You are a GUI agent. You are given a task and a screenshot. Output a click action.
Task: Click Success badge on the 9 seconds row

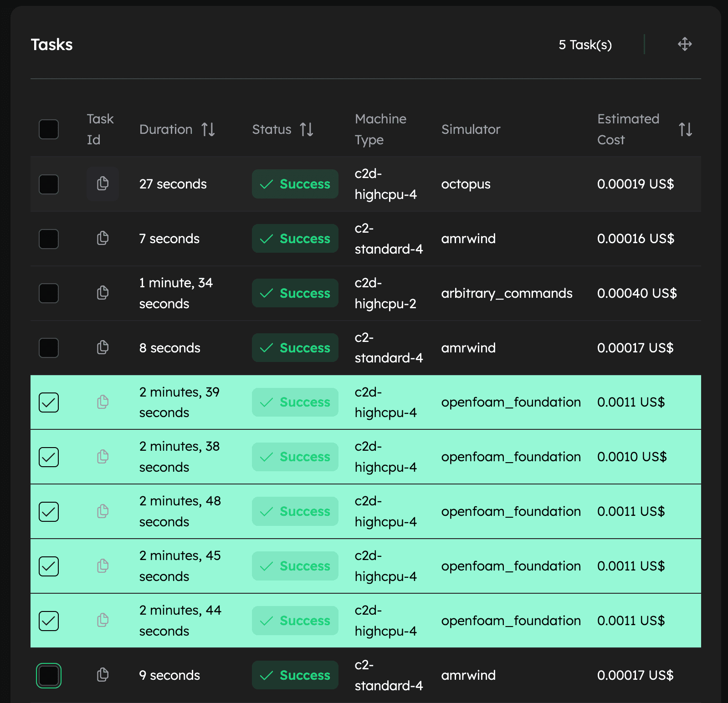(295, 675)
